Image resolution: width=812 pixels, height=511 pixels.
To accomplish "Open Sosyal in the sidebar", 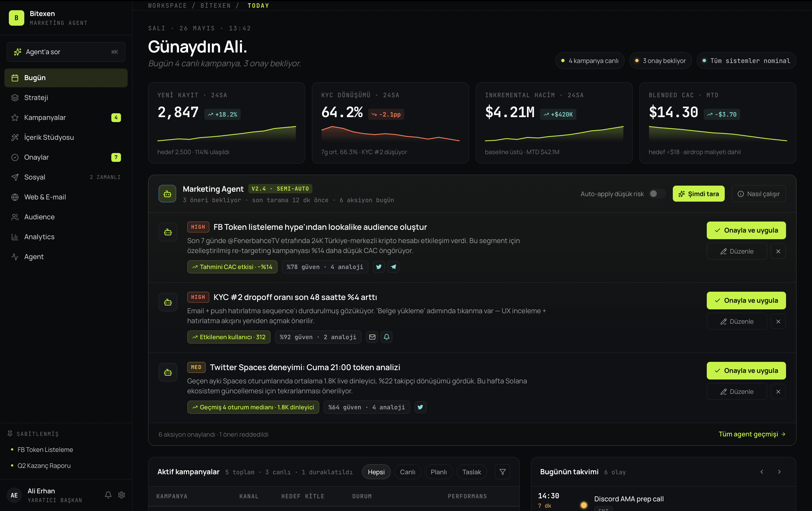I will pos(66,177).
